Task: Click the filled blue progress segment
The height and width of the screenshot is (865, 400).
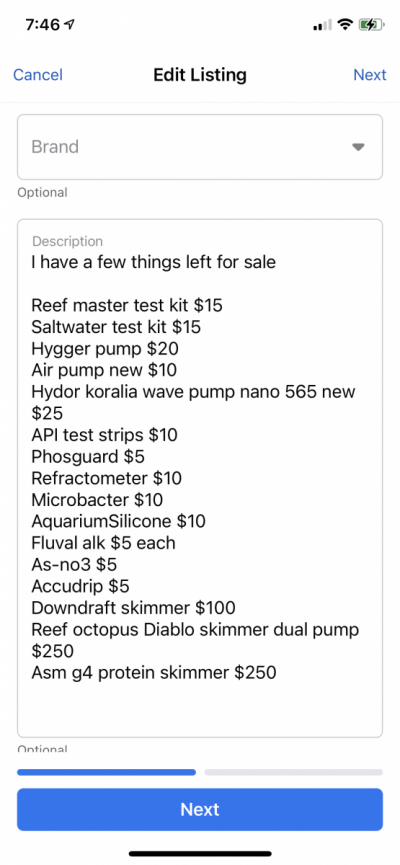Action: (x=106, y=772)
